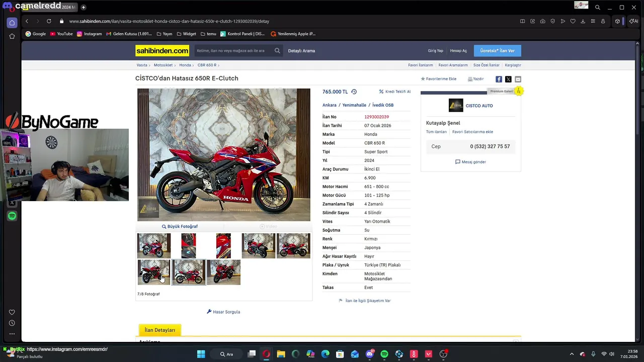644x362 pixels.
Task: Click Vasıta in the breadcrumb
Action: [142, 65]
